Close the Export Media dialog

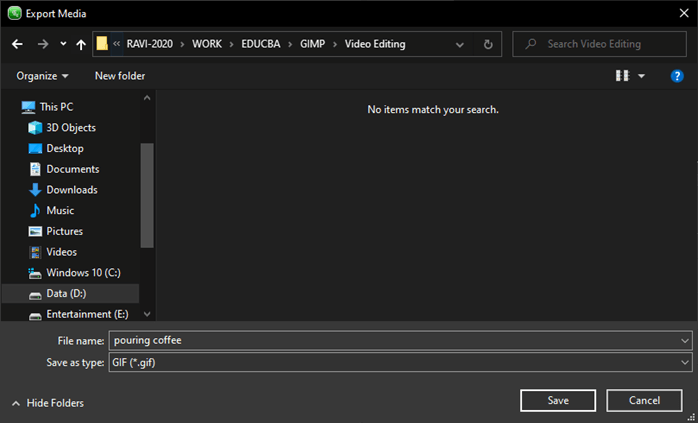[684, 13]
